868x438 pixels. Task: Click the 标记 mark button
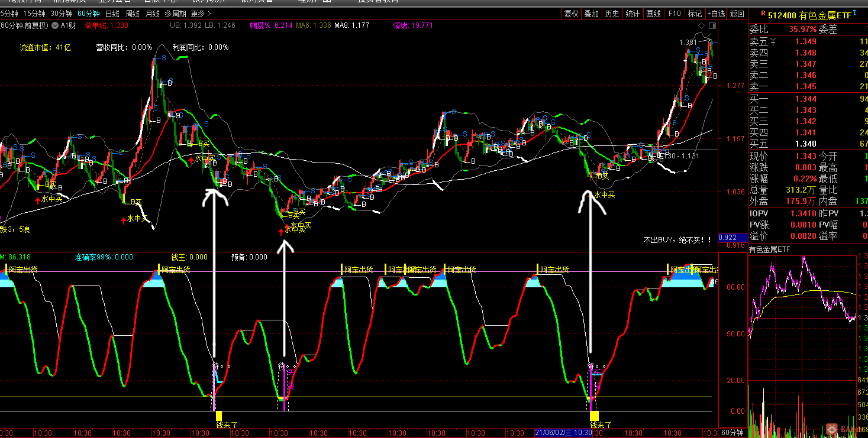(x=695, y=14)
